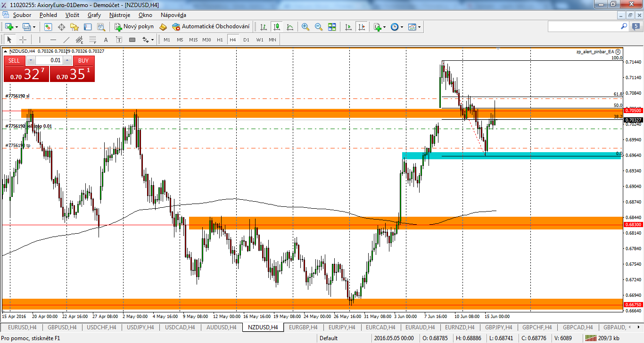Click the search magnifier icon
The image size is (644, 343).
(624, 27)
